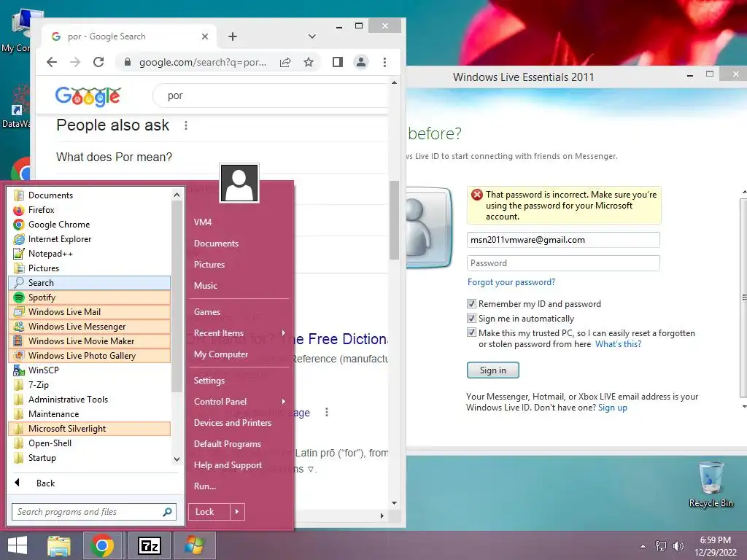This screenshot has width=747, height=560.
Task: Toggle Chrome's side panel icon
Action: point(338,62)
